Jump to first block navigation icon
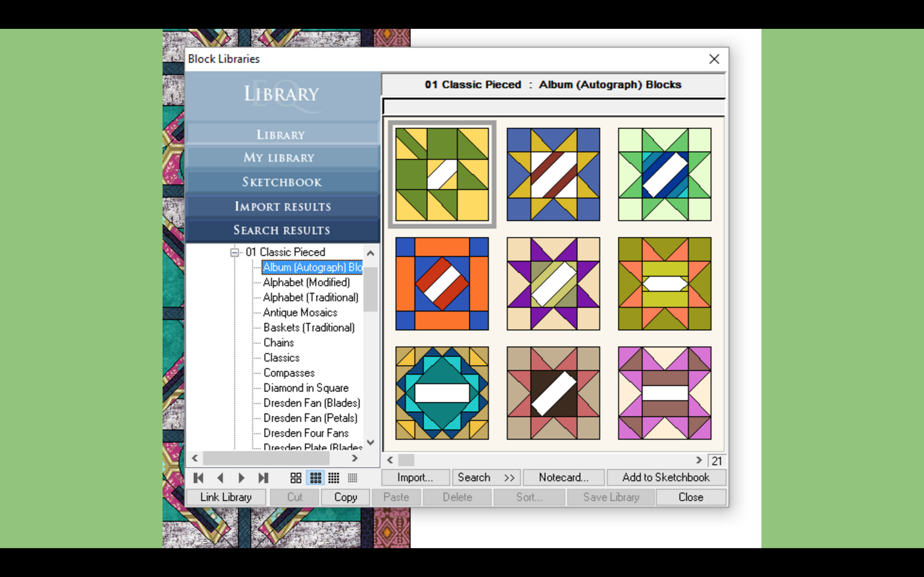The height and width of the screenshot is (577, 924). (x=199, y=478)
